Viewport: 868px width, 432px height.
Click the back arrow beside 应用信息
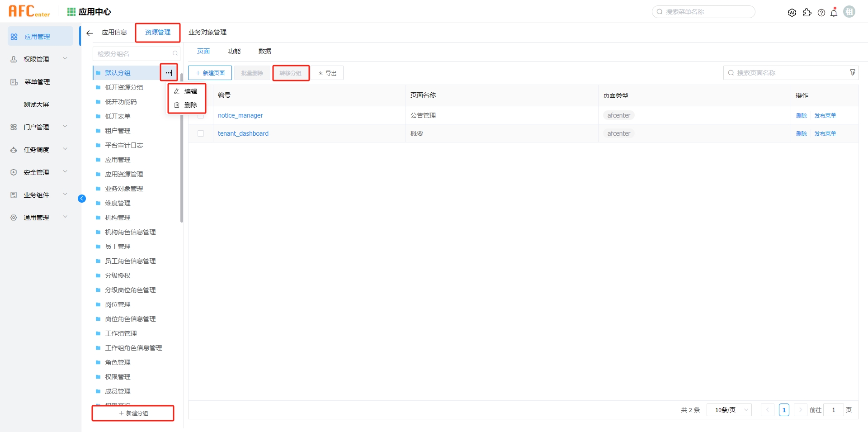90,33
